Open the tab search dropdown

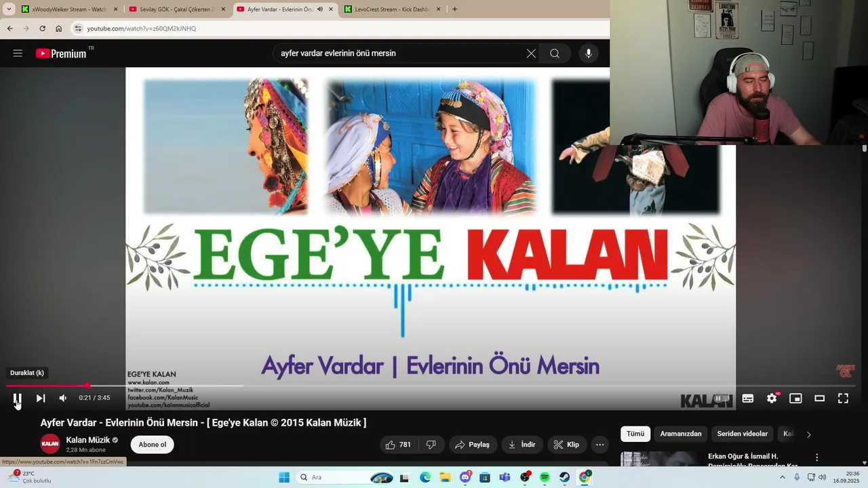coord(9,9)
